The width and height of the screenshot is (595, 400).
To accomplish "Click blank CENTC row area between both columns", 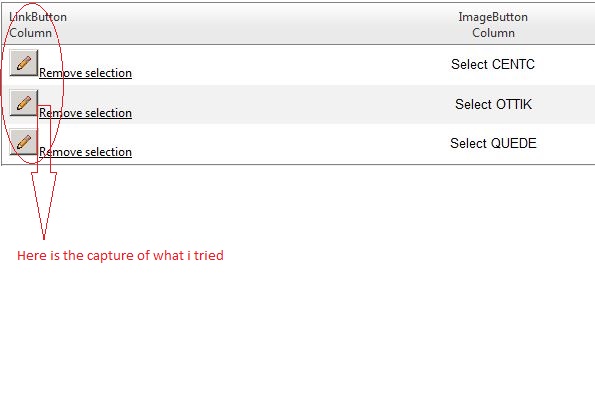I will click(x=288, y=65).
